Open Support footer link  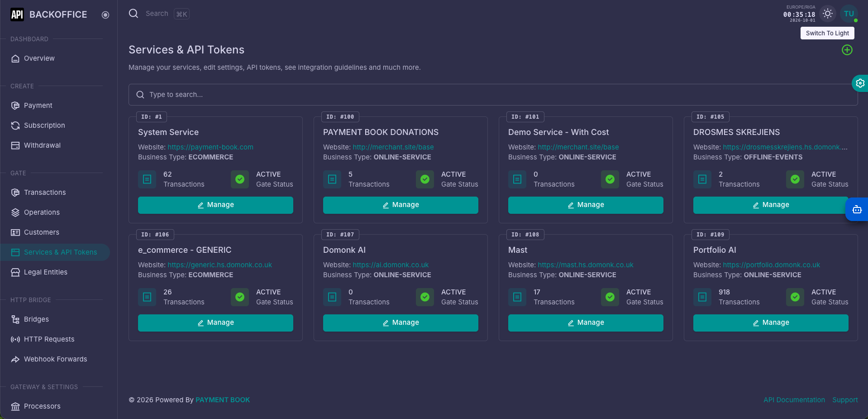point(845,400)
